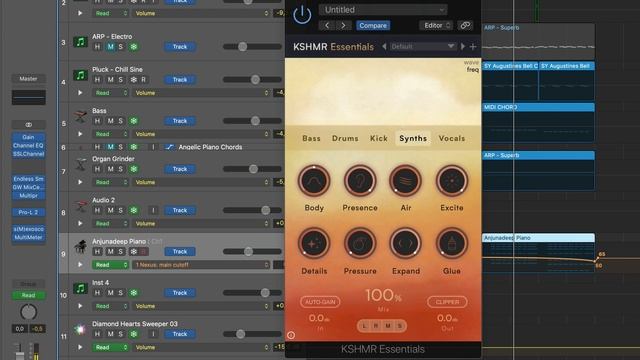Click the Glue knob
This screenshot has height=360, width=640.
(451, 243)
